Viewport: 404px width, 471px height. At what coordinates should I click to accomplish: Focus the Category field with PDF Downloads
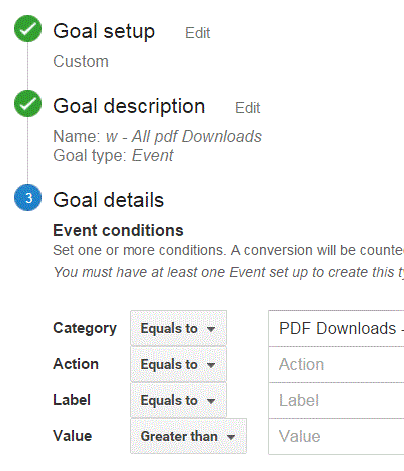click(336, 328)
